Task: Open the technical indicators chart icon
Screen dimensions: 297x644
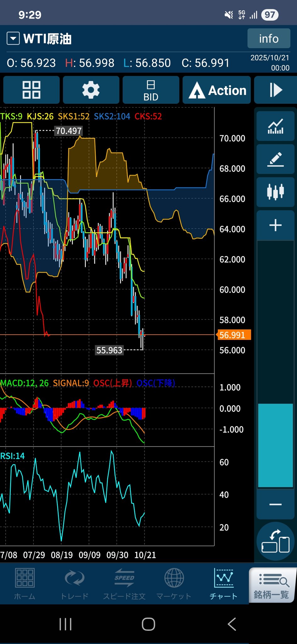Action: (x=275, y=126)
